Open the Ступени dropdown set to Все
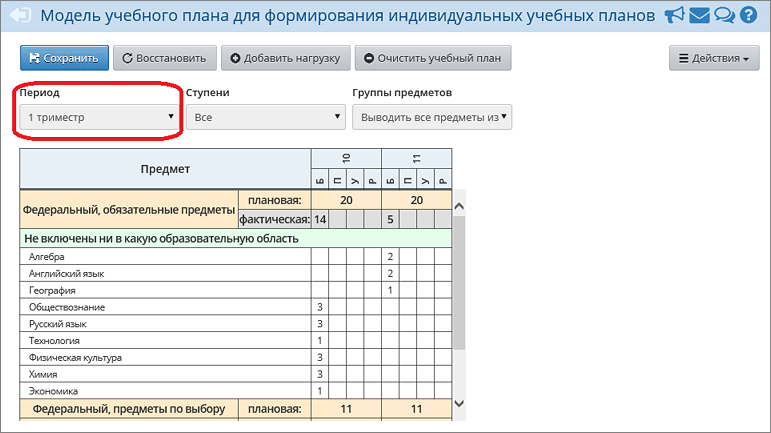The width and height of the screenshot is (771, 433). (266, 117)
